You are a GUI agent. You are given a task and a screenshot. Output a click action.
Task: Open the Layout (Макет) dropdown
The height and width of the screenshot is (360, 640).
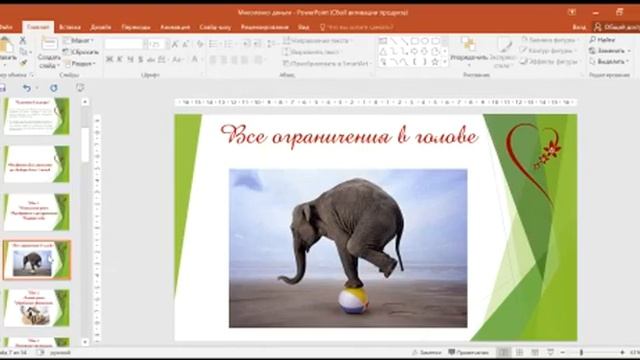pos(78,41)
